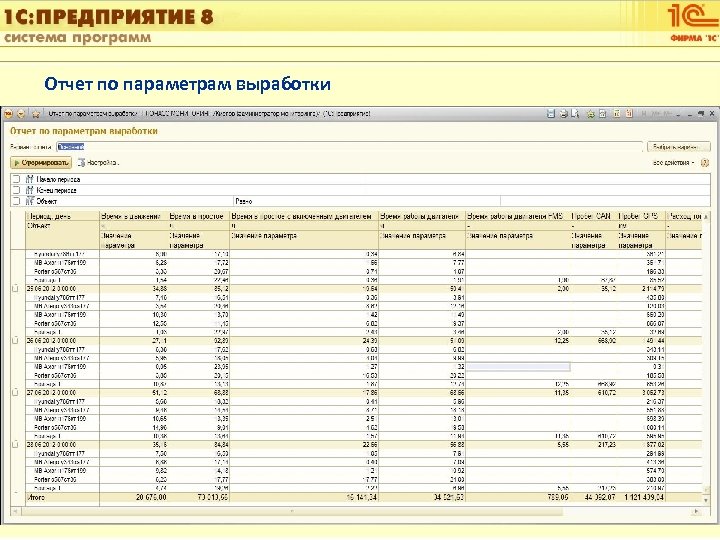
Task: Click the horizontal scrollbar left arrow
Action: [16, 511]
